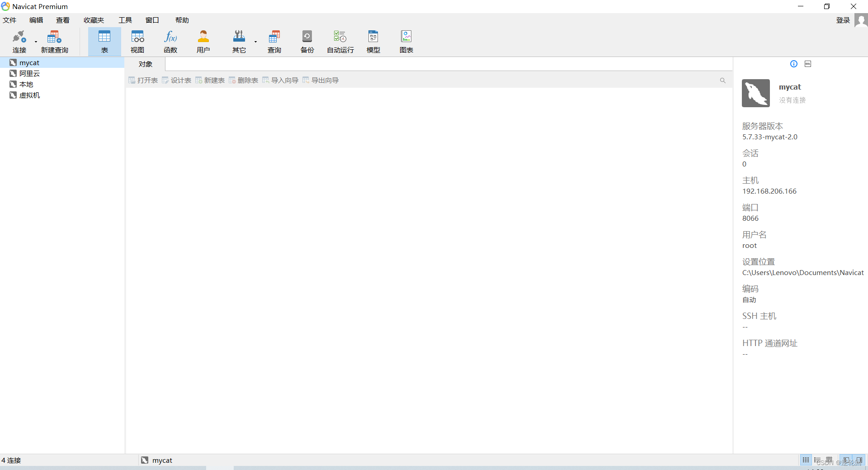Switch to the mycat tab at bottom
868x470 pixels.
point(161,460)
